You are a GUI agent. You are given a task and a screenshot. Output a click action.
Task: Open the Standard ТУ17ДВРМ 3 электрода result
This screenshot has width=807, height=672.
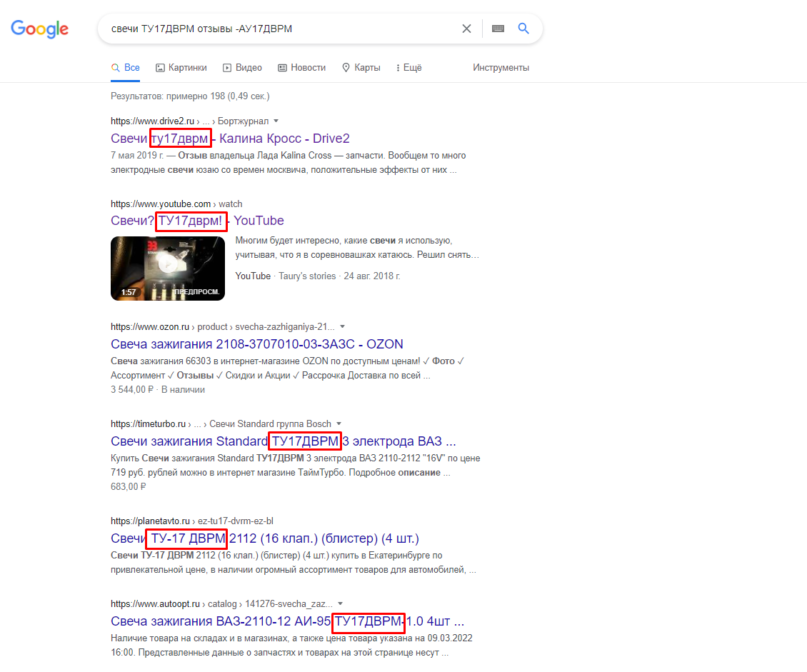click(283, 441)
